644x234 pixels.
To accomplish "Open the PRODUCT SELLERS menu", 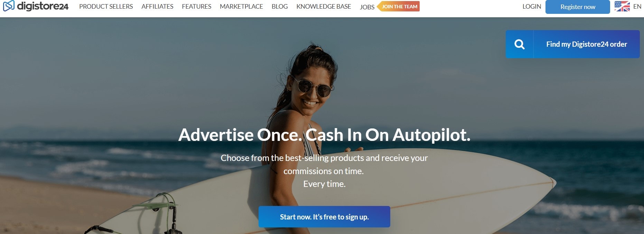I will tap(106, 7).
